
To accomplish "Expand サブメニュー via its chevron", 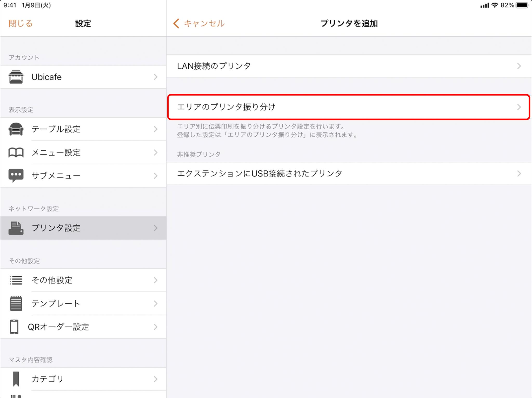I will point(156,176).
